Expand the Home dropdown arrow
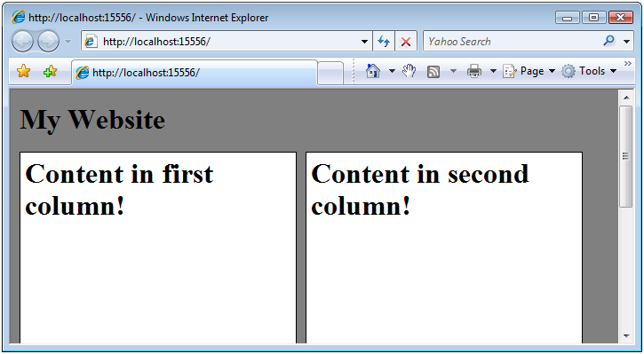 pos(392,71)
